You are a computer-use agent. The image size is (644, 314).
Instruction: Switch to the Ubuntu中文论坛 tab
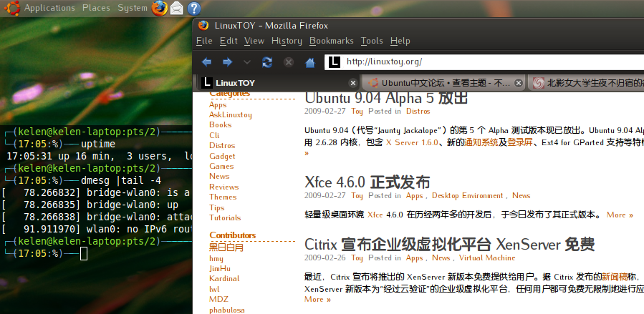443,83
